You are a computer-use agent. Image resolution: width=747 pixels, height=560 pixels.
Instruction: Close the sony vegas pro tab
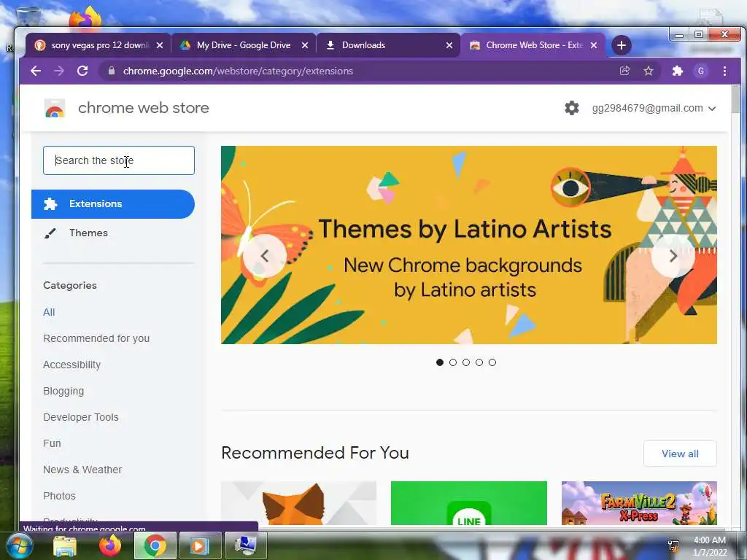160,45
